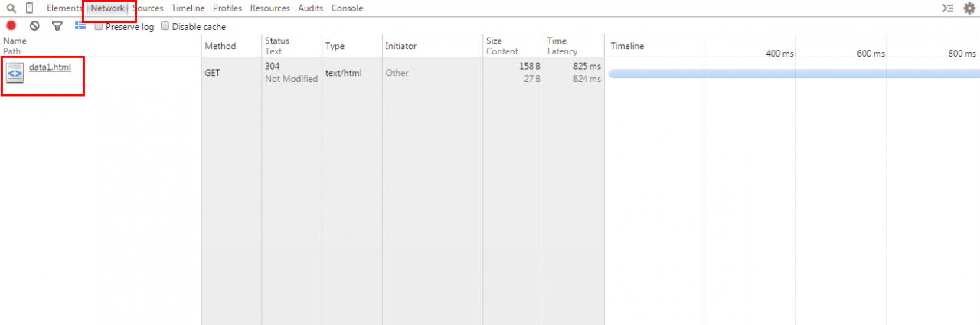
Task: Open DevTools settings gear
Action: [969, 8]
